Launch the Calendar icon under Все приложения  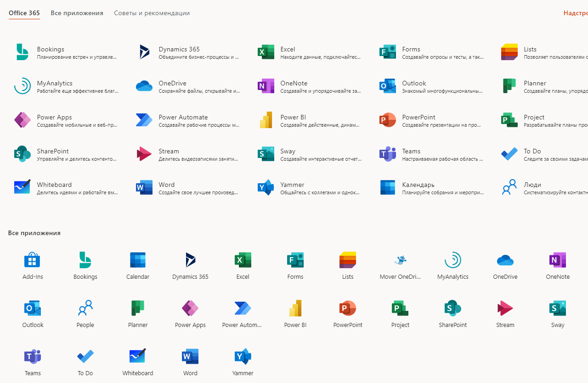[138, 260]
